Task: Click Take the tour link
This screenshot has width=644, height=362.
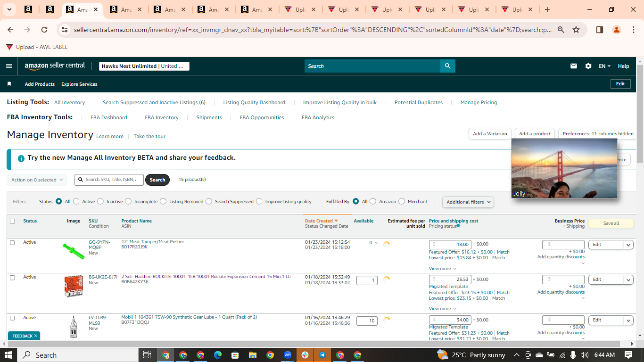Action: point(149,136)
